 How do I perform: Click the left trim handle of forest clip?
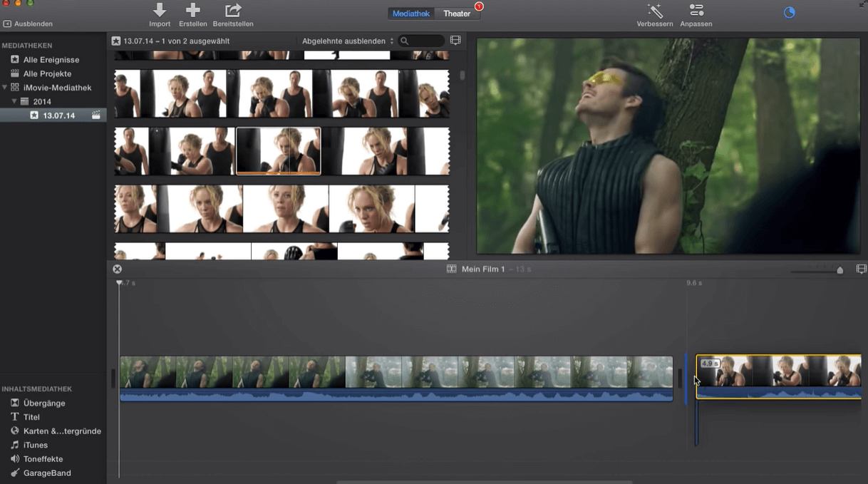113,379
